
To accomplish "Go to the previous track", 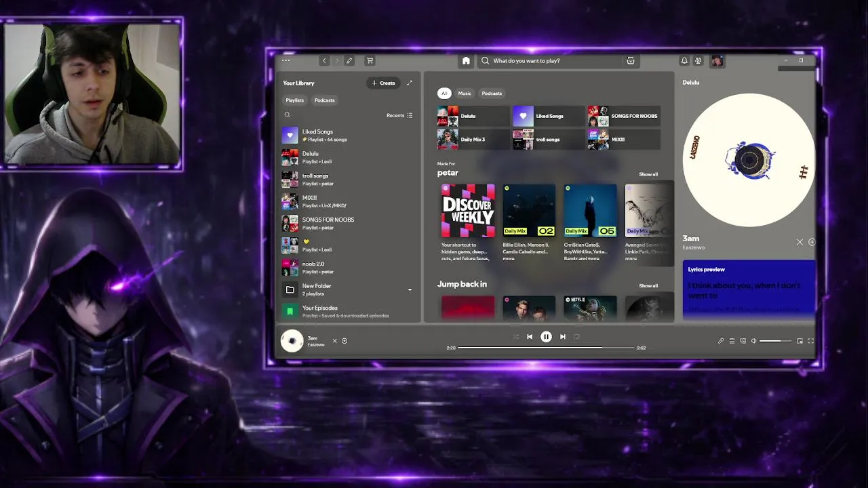I will click(530, 337).
